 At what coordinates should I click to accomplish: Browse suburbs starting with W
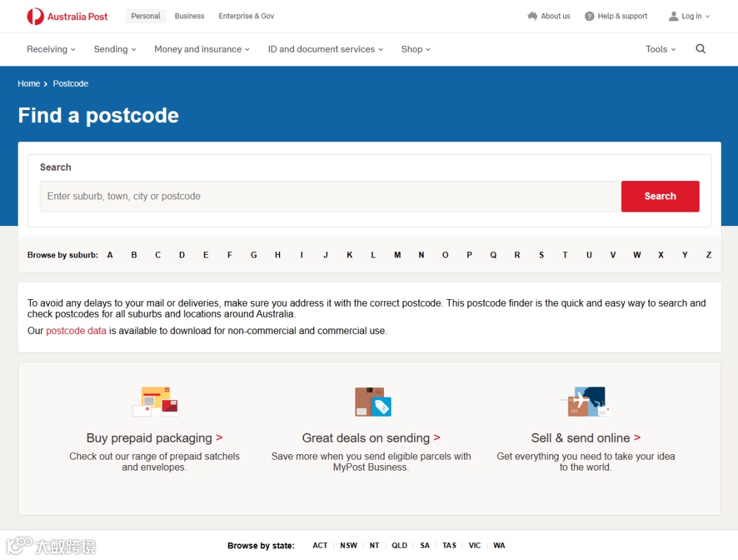[637, 255]
